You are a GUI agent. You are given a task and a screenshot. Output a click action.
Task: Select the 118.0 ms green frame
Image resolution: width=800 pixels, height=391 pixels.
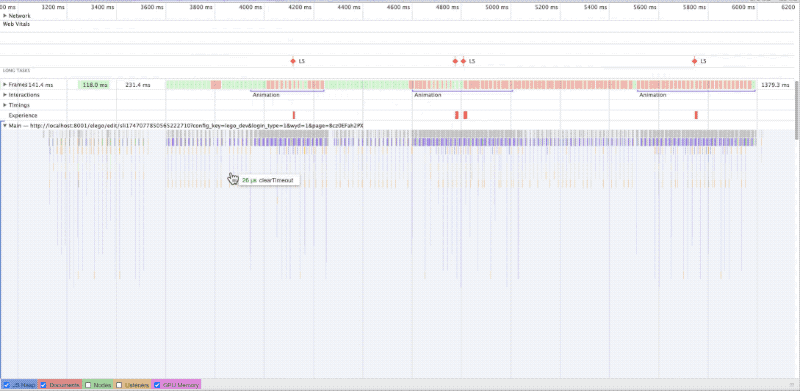click(x=94, y=85)
